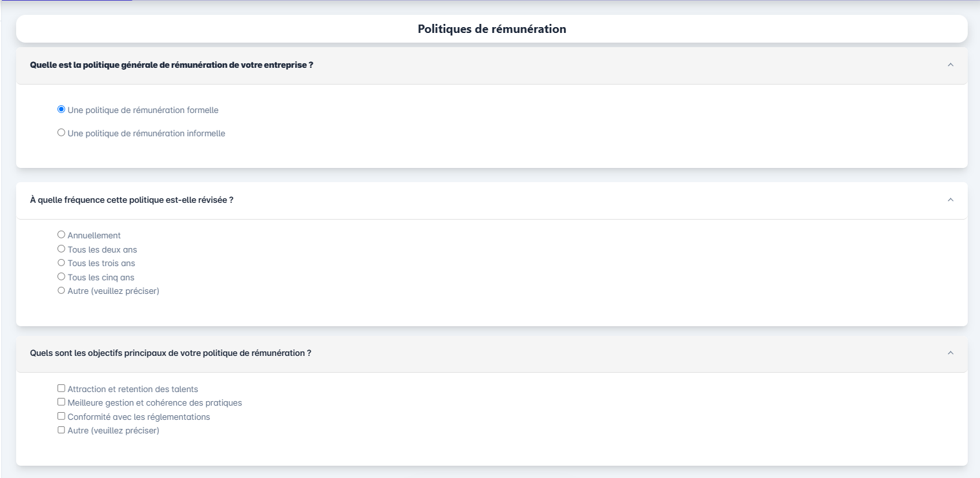Pick the 'Tous les deux ans' radio button
Viewport: 980px width, 478px height.
[61, 249]
